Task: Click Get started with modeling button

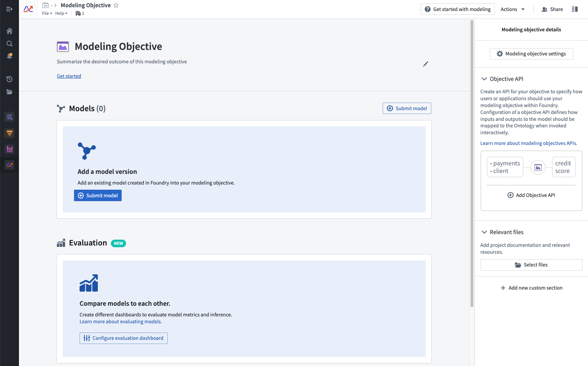Action: click(457, 9)
